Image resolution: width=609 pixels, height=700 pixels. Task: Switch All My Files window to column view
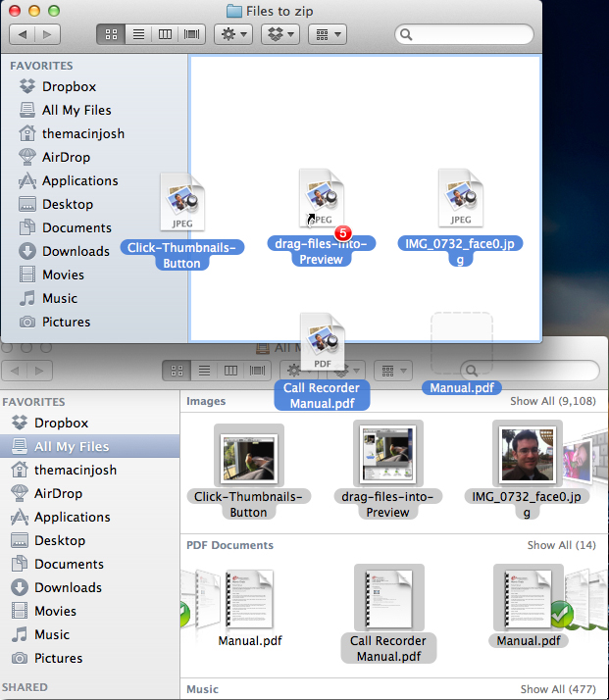[x=230, y=371]
